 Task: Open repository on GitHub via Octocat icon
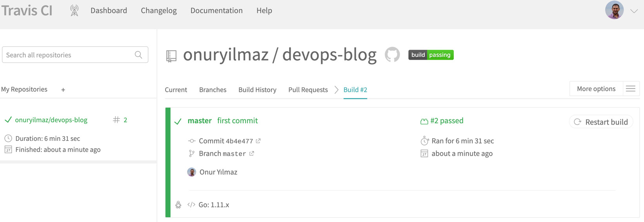click(392, 55)
